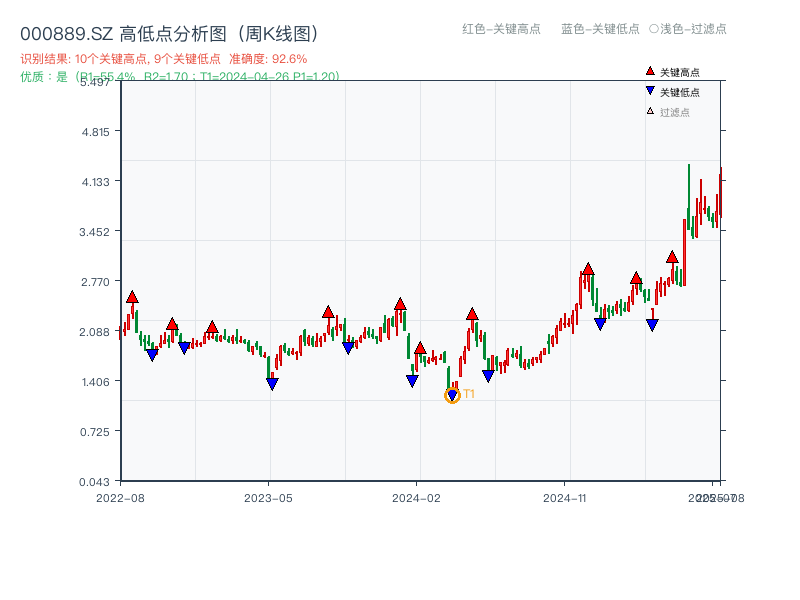Click the 0.043 y-axis label

tap(94, 482)
